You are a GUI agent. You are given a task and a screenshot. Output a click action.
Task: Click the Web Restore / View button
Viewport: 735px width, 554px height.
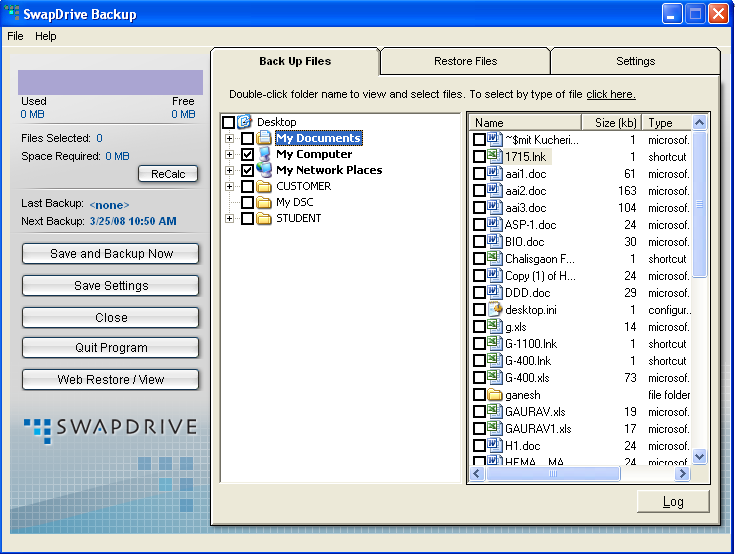(111, 379)
